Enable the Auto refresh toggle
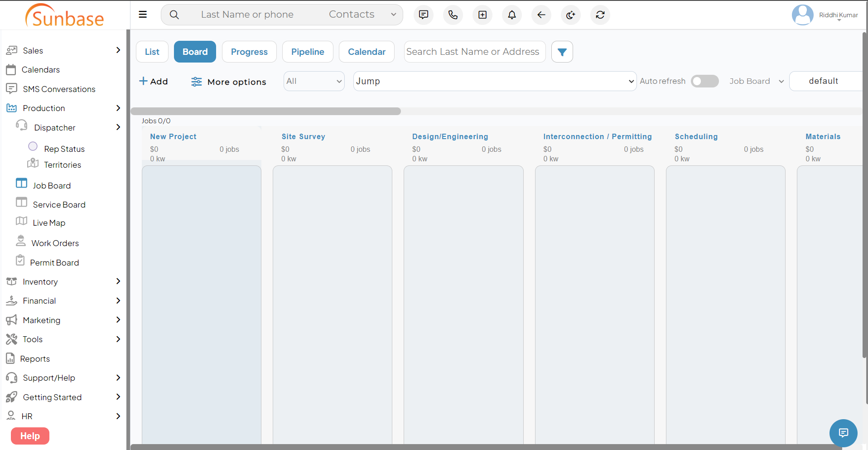The width and height of the screenshot is (868, 450). (704, 81)
